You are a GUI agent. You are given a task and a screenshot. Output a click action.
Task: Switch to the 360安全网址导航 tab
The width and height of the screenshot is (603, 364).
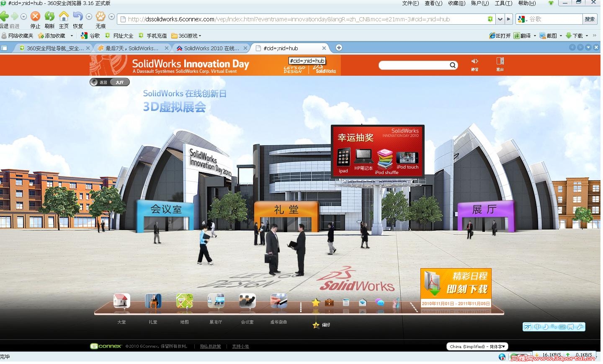(x=55, y=48)
